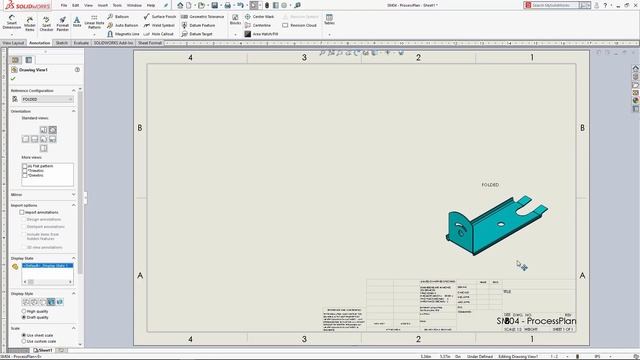Check the Trimetric view box
The height and width of the screenshot is (360, 640).
24,171
